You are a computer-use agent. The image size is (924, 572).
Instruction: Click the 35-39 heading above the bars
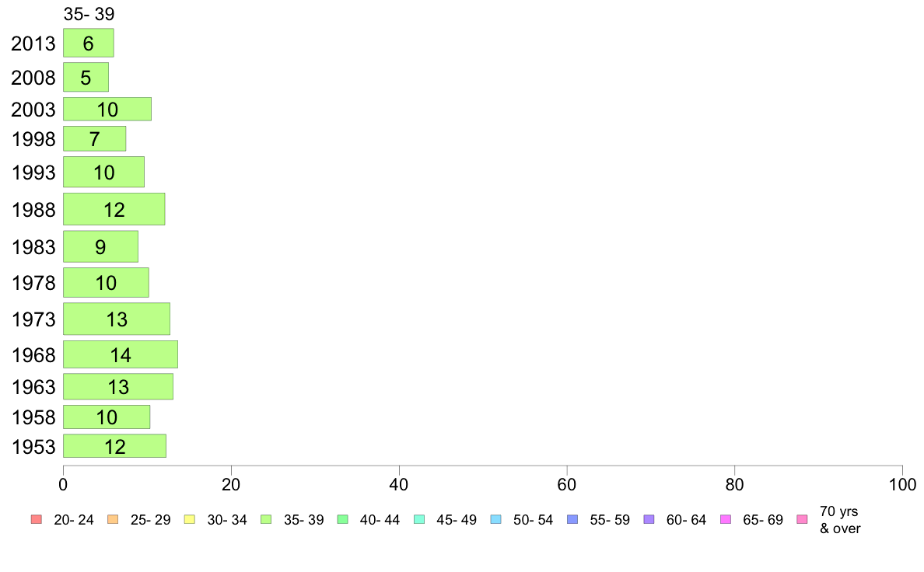[x=89, y=14]
